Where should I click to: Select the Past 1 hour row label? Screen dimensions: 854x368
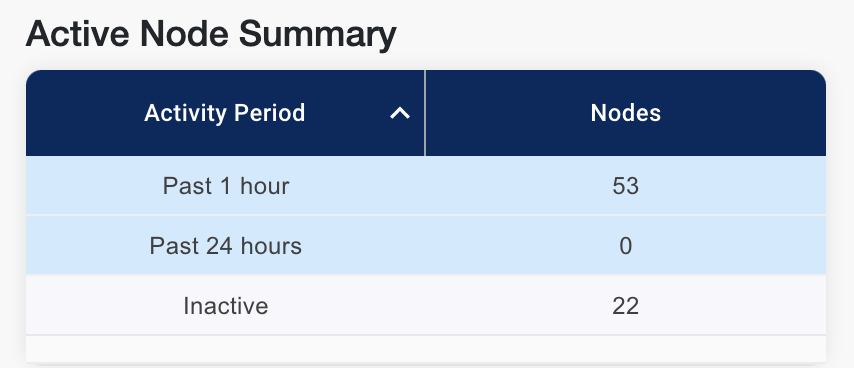tap(225, 186)
